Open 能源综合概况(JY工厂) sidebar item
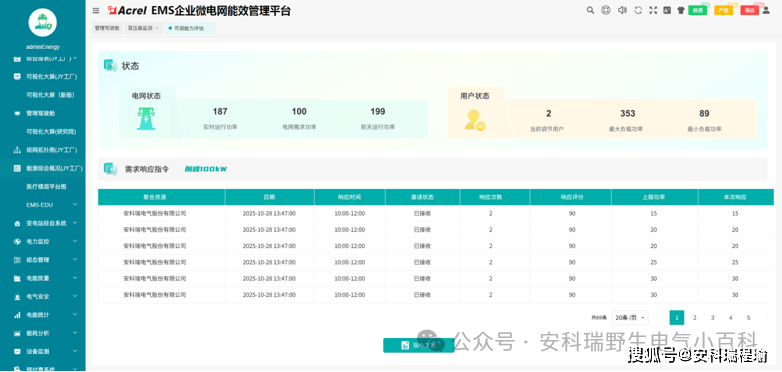 (x=43, y=169)
